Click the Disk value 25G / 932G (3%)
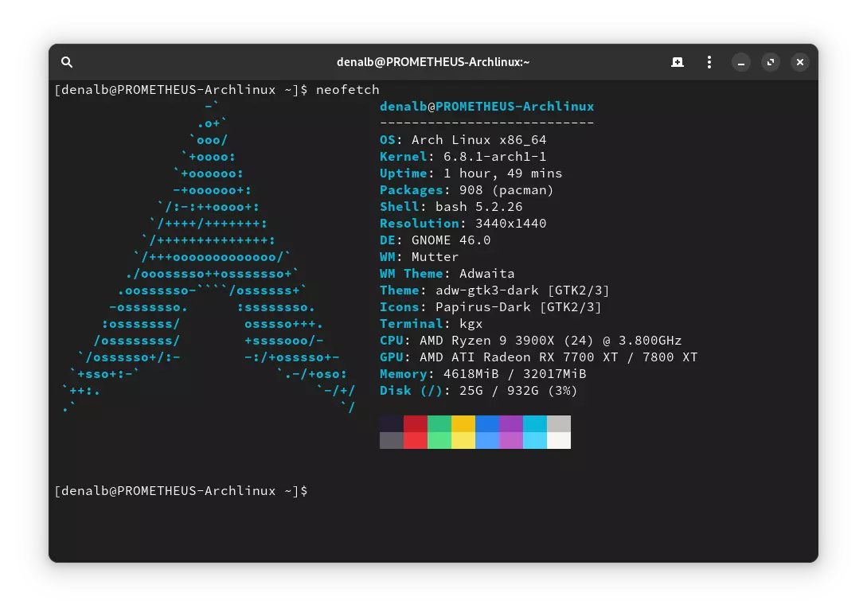This screenshot has height=616, width=867. [518, 391]
